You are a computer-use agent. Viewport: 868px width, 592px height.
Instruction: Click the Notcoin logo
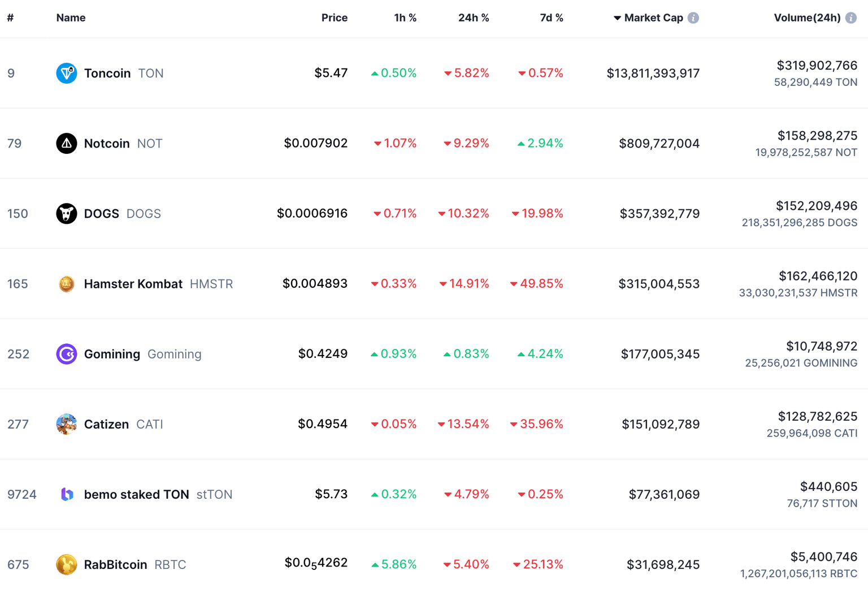[x=66, y=143]
